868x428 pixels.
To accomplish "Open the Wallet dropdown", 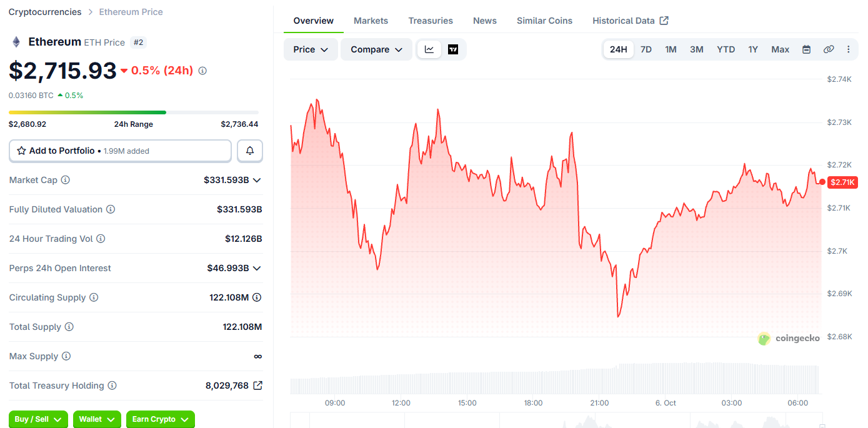I will 97,419.
